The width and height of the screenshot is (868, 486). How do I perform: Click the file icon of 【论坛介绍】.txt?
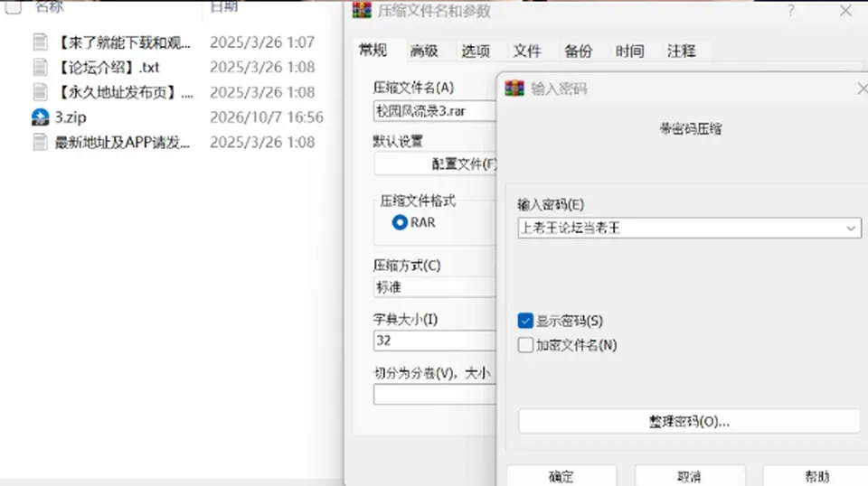click(x=40, y=67)
